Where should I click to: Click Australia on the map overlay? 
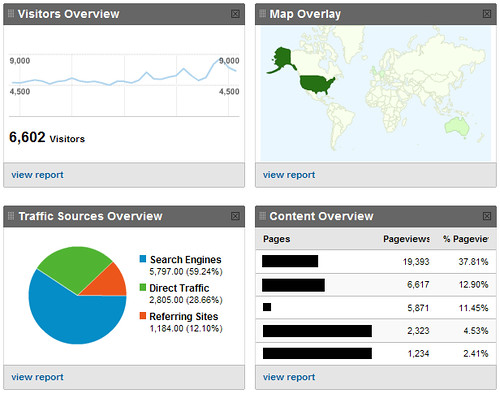tap(457, 127)
